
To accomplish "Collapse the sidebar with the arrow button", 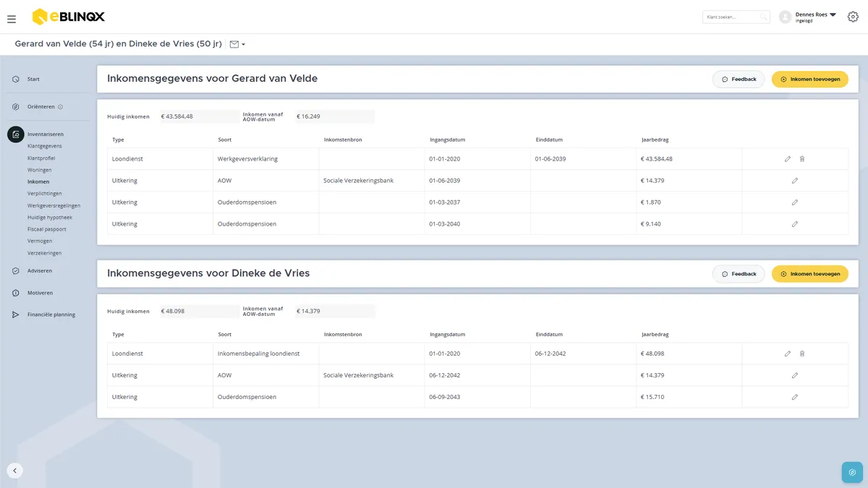I will pos(15,470).
